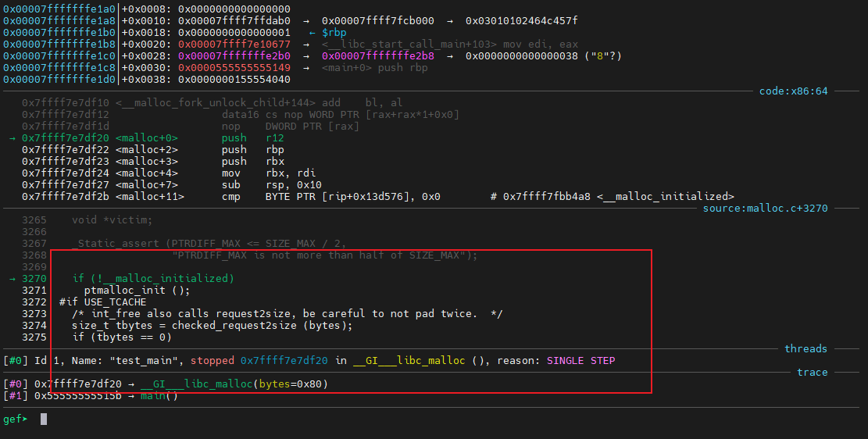Click the cyan arrow pointing to $rbp

pos(313,33)
